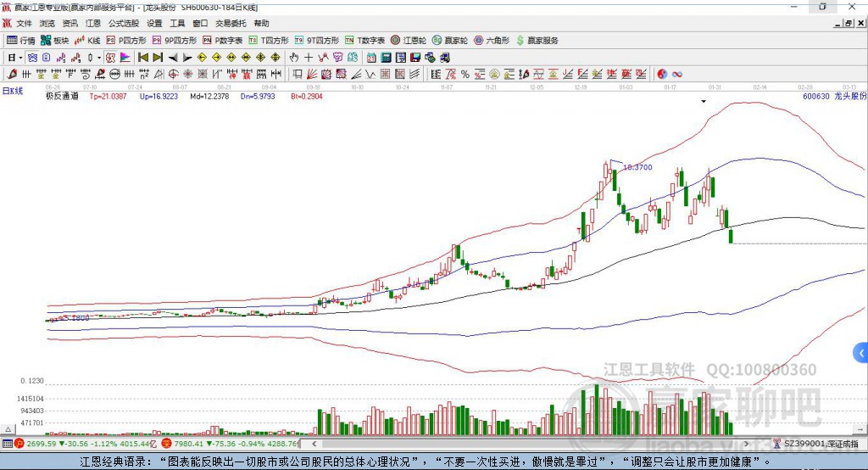868x470 pixels.
Task: Click the red-blue yin-yang icon
Action: (x=662, y=75)
